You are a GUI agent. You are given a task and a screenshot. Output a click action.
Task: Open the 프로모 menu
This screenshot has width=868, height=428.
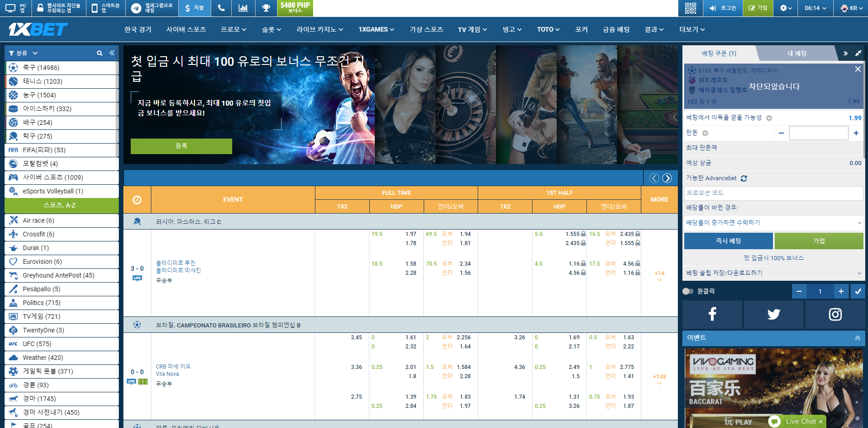tap(234, 29)
